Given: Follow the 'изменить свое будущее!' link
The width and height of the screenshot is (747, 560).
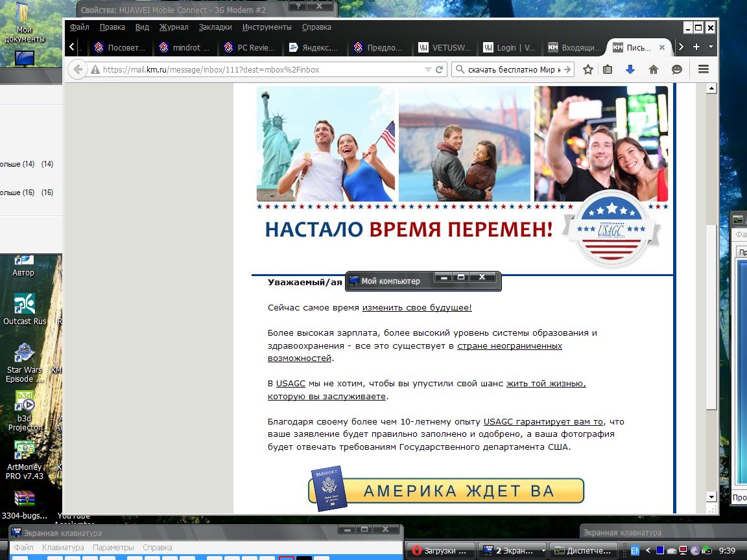Looking at the screenshot, I should pyautogui.click(x=417, y=308).
